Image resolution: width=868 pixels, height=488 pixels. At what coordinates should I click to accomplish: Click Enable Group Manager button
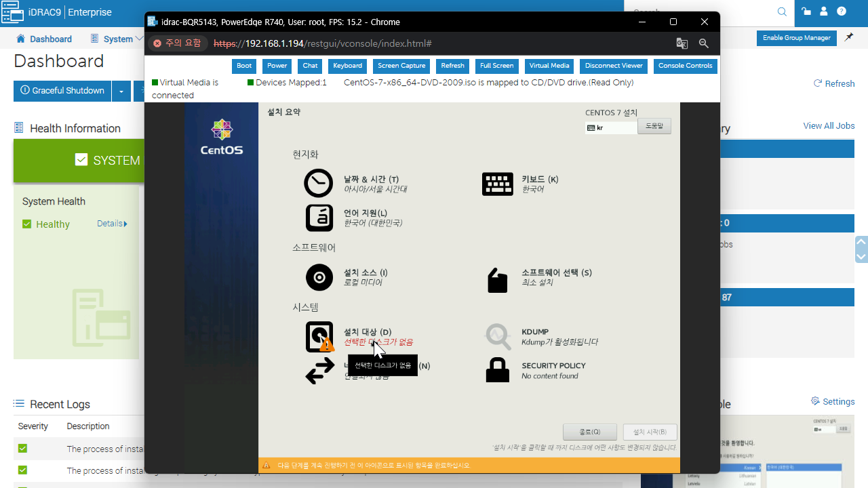pos(797,38)
